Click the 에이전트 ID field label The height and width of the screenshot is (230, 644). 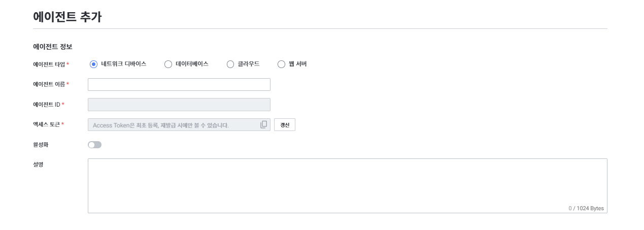tap(47, 105)
